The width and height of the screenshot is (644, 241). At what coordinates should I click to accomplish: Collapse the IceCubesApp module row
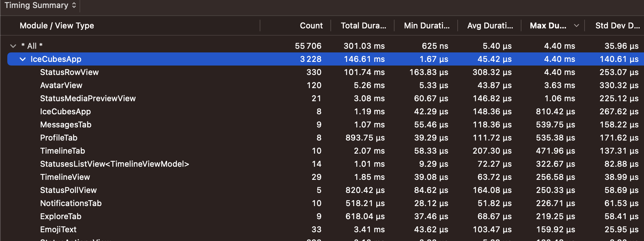point(23,59)
